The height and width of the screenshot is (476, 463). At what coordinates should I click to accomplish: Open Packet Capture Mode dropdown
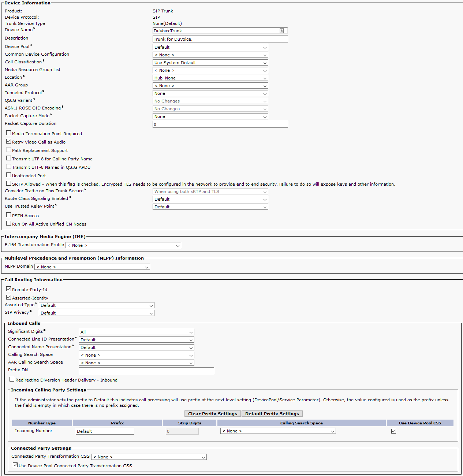210,116
